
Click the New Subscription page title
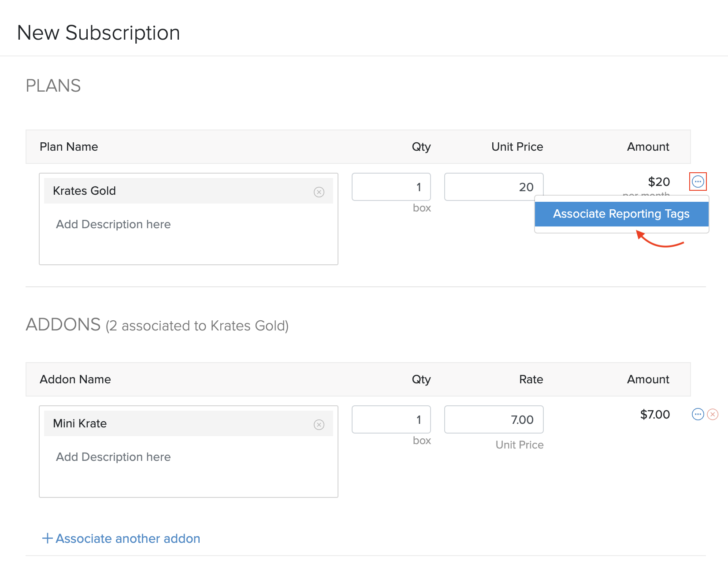point(98,32)
